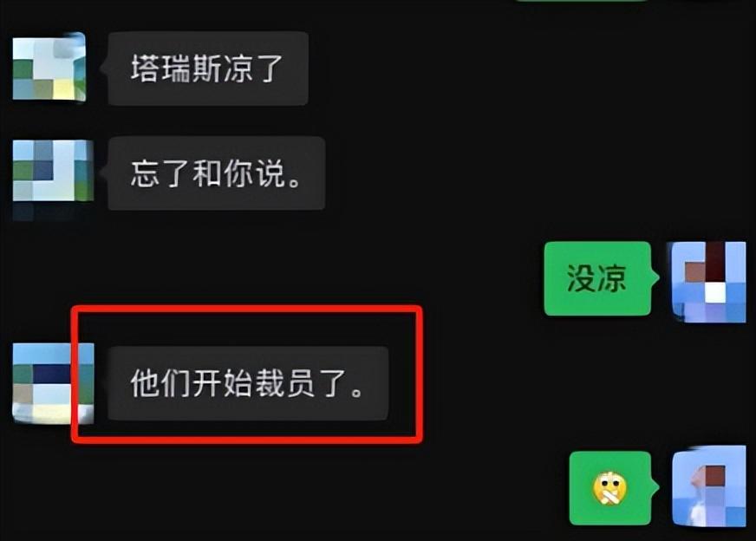Tap the partially visible green bubble at top
The height and width of the screenshot is (541, 756).
(582, 1)
